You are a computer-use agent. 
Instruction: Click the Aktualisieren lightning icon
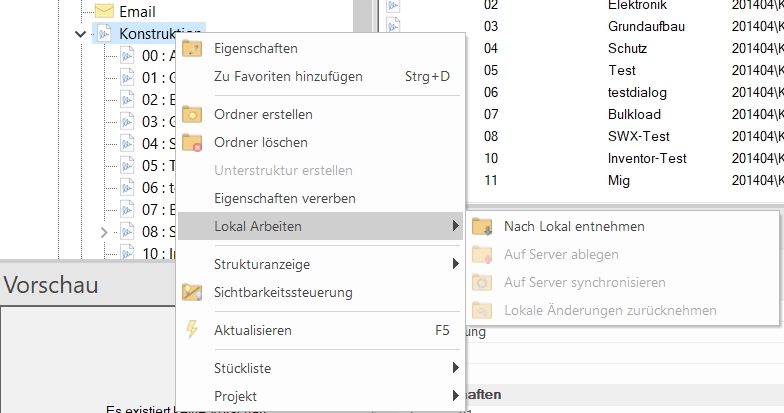pos(192,330)
